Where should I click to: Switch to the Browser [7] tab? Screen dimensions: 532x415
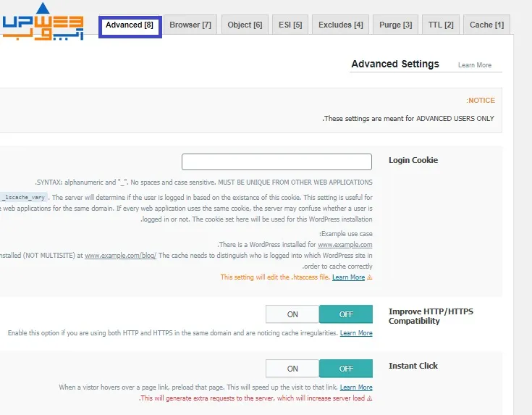tap(190, 25)
